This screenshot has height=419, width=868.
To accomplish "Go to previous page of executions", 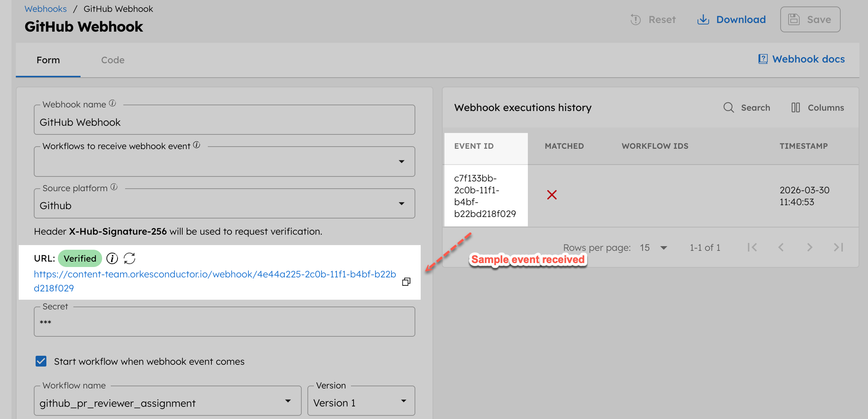I will click(x=781, y=247).
